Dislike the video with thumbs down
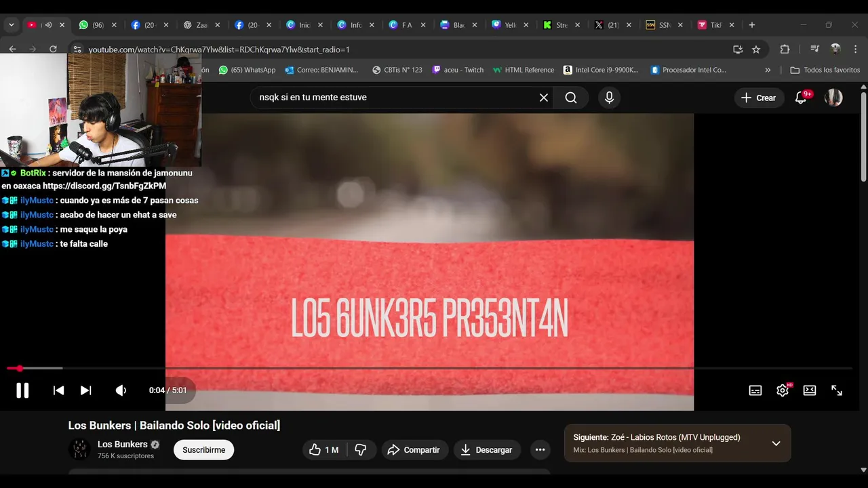 [x=361, y=450]
